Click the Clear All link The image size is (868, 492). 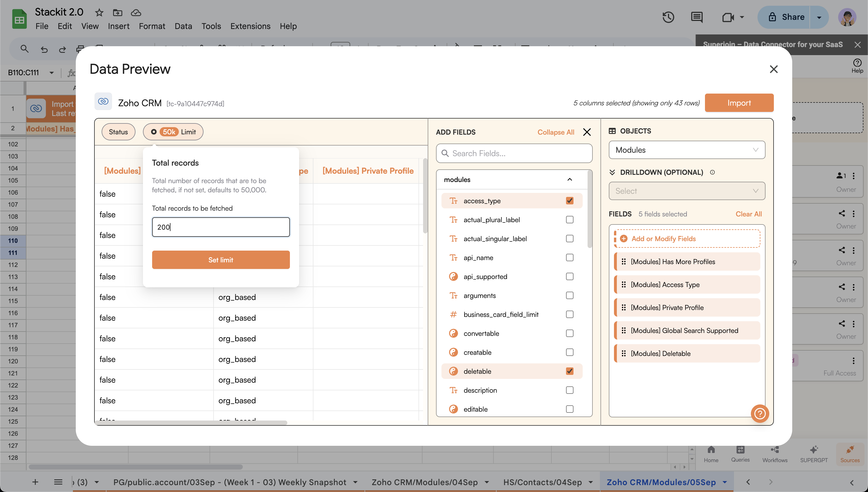click(748, 214)
